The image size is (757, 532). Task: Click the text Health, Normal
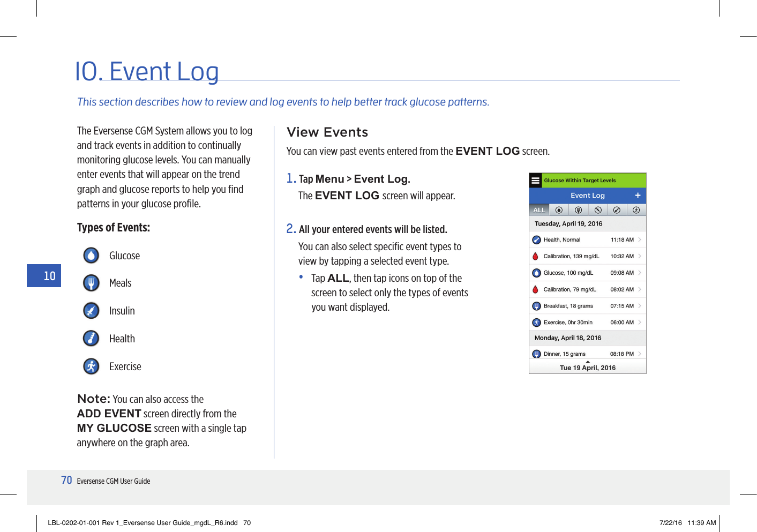[x=562, y=240]
